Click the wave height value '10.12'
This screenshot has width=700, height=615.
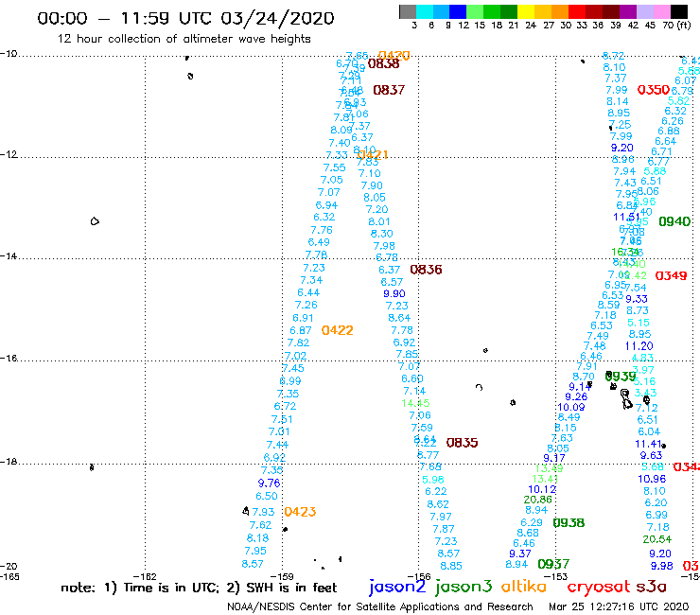pos(542,489)
